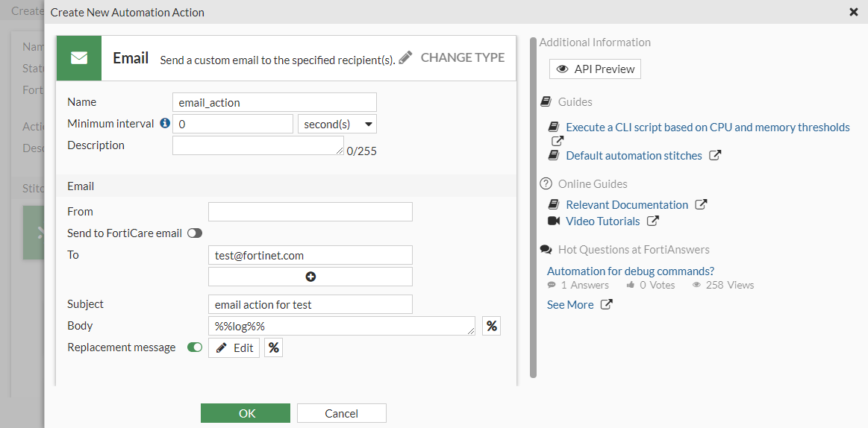Click external link icon next to See More
Image resolution: width=868 pixels, height=428 pixels.
607,304
